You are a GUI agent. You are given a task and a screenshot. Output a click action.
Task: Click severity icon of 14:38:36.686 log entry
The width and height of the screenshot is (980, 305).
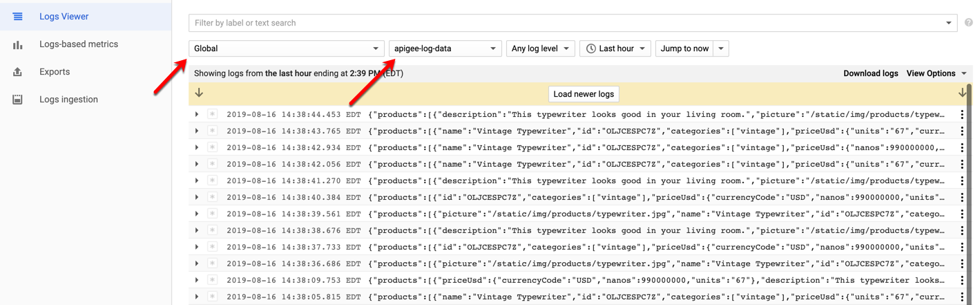[213, 264]
